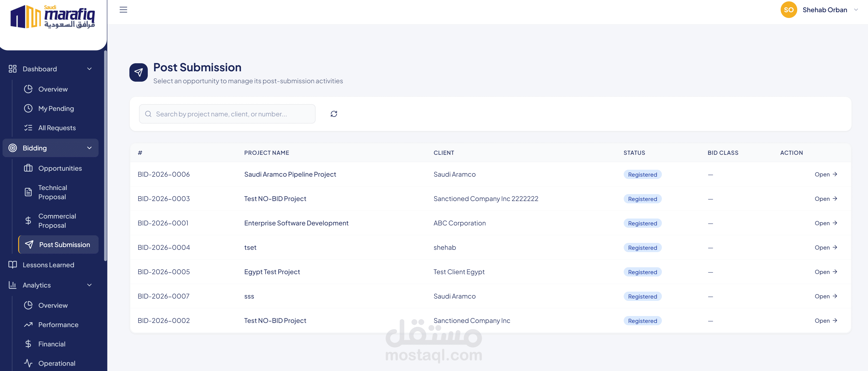Open Opportunities in the sidebar
868x371 pixels.
coord(60,168)
